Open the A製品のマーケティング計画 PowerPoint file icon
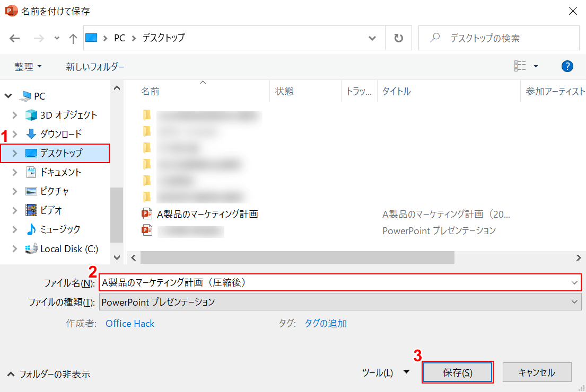Viewport: 586px width, 392px height. point(145,213)
